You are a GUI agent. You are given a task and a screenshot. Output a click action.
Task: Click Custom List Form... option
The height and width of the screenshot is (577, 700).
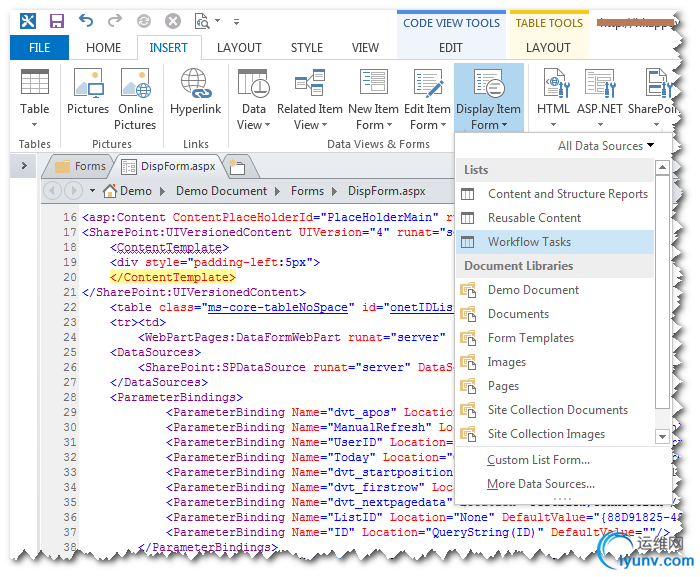(x=538, y=460)
